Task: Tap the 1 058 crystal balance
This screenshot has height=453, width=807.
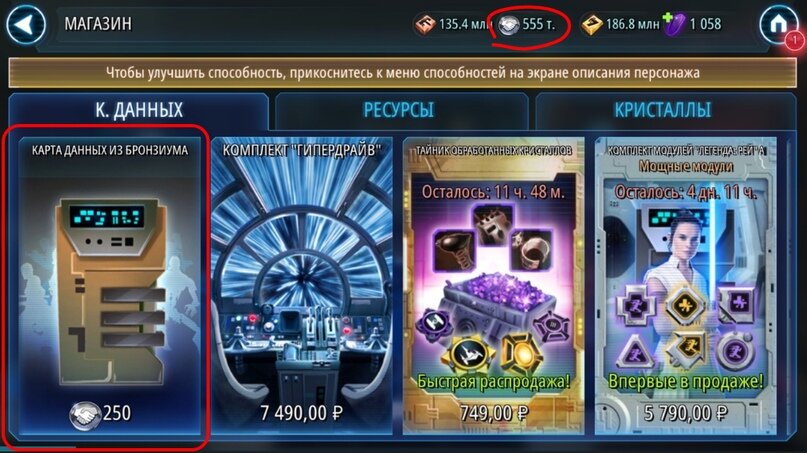Action: click(706, 24)
